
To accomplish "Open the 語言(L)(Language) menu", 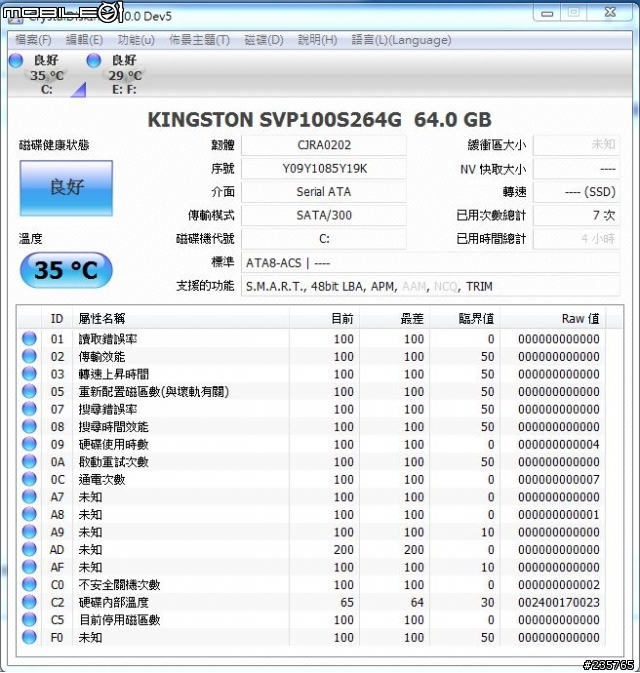I will pos(401,40).
